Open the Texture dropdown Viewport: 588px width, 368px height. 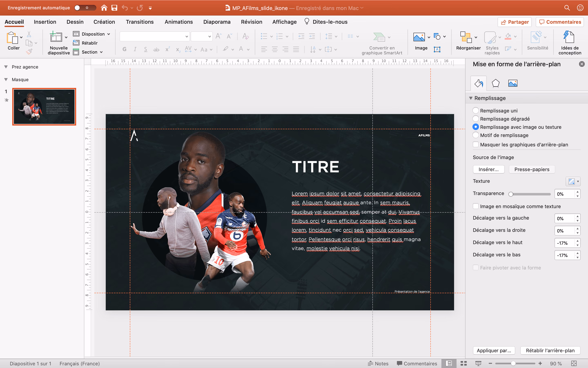573,181
